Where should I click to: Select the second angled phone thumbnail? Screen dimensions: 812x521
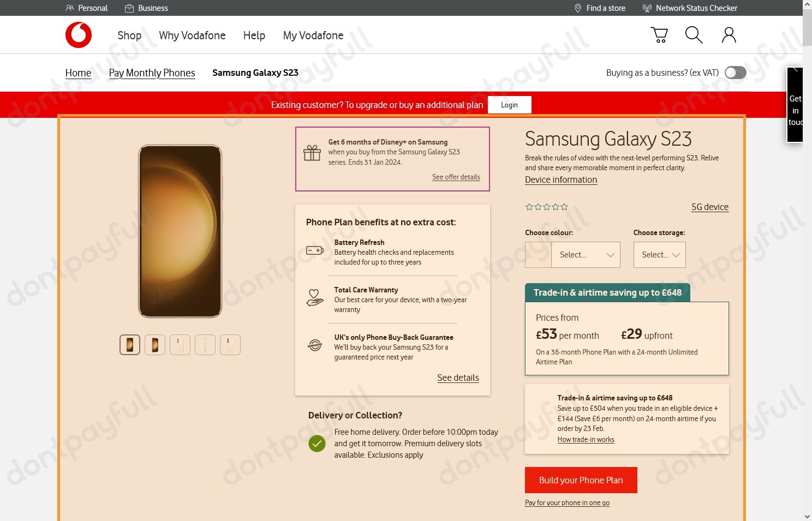tap(155, 345)
